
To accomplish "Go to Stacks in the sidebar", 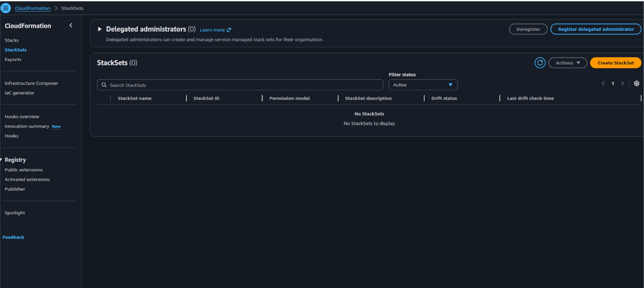I will point(12,40).
